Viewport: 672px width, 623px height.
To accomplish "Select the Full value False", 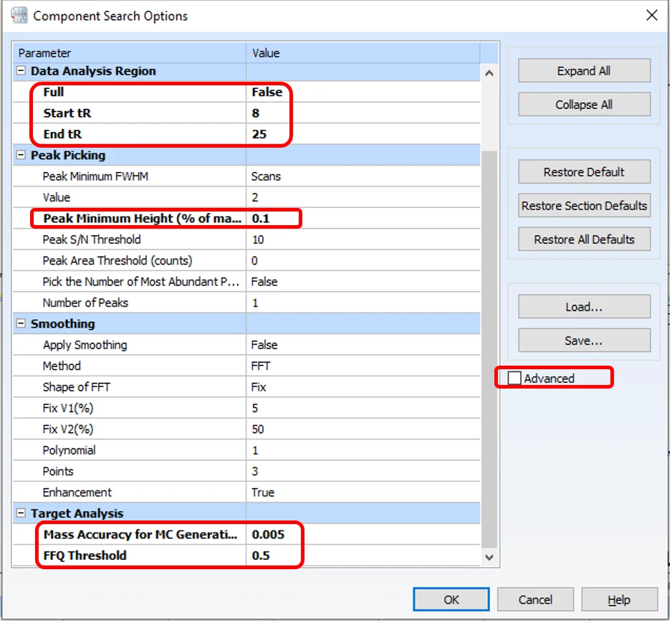I will 364,92.
